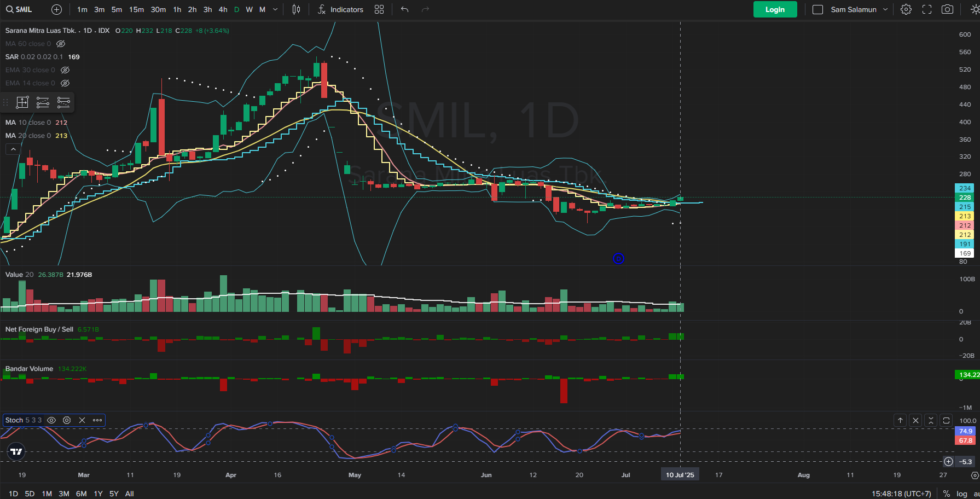980x499 pixels.
Task: Click the middle floating toolbar lines icon
Action: point(43,102)
